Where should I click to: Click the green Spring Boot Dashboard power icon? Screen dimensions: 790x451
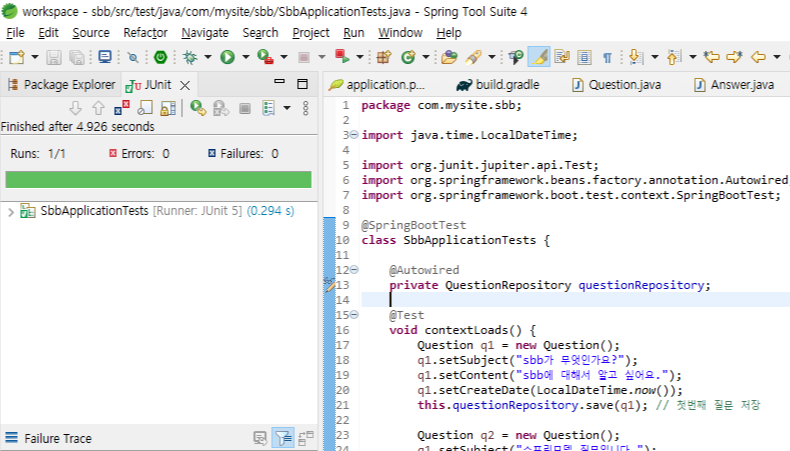point(160,57)
